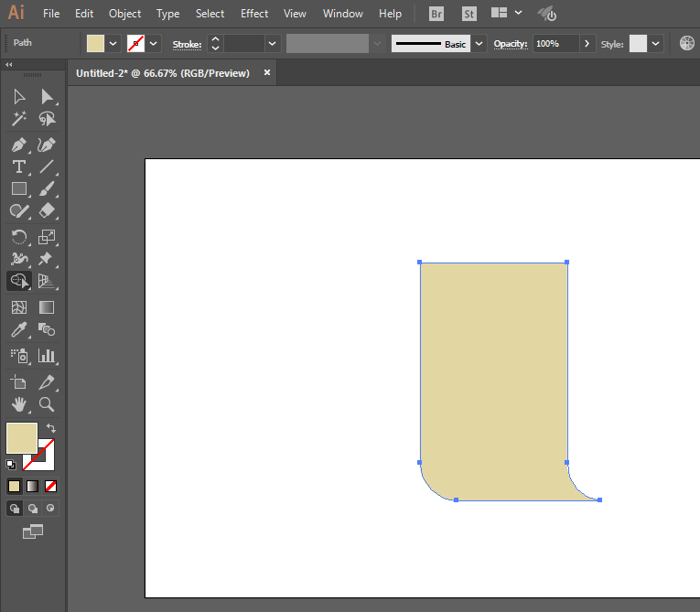Set paint mode to Gradient
The image size is (700, 612).
point(33,486)
